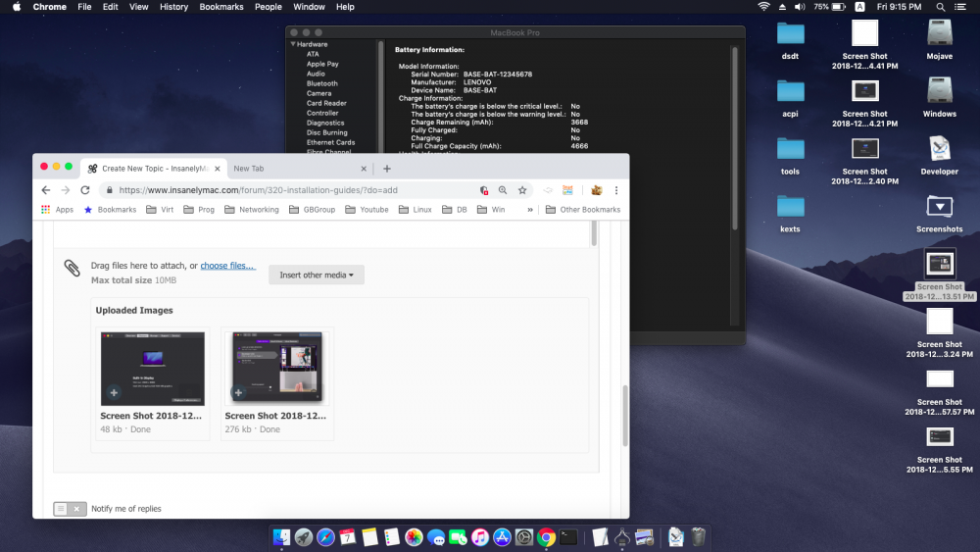Viewport: 980px width, 552px height.
Task: Open the Apps shortcut in bookmarks bar
Action: (x=58, y=210)
